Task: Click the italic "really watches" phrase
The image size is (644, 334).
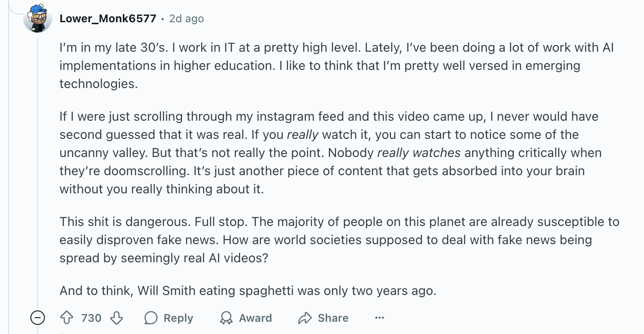Action: click(x=419, y=153)
